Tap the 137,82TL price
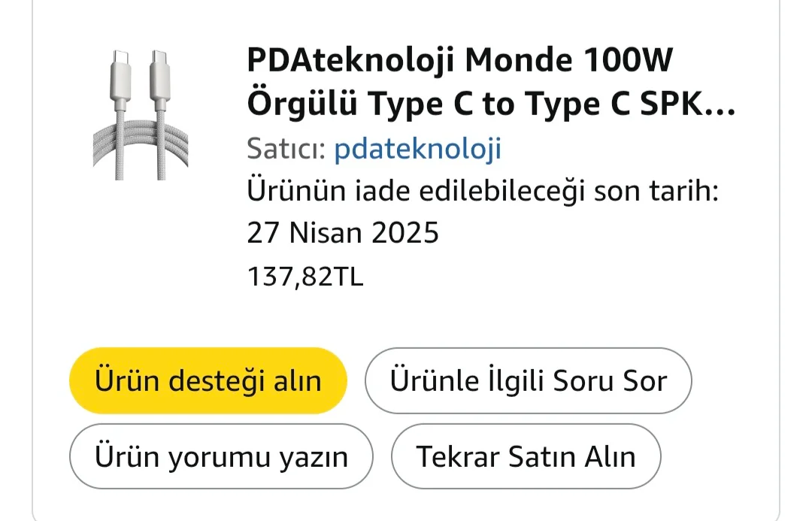 tap(305, 277)
